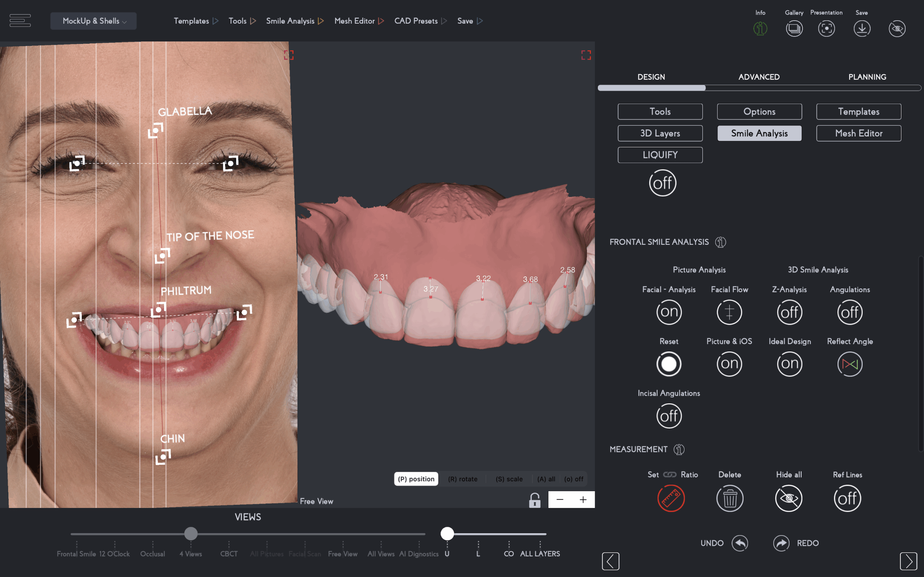Viewport: 924px width, 577px height.
Task: Click the green Info icon
Action: (x=760, y=28)
